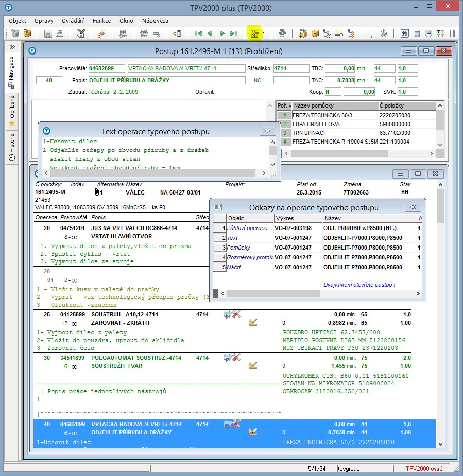The width and height of the screenshot is (463, 476).
Task: Toggle the NC checkbox
Action: pos(267,80)
